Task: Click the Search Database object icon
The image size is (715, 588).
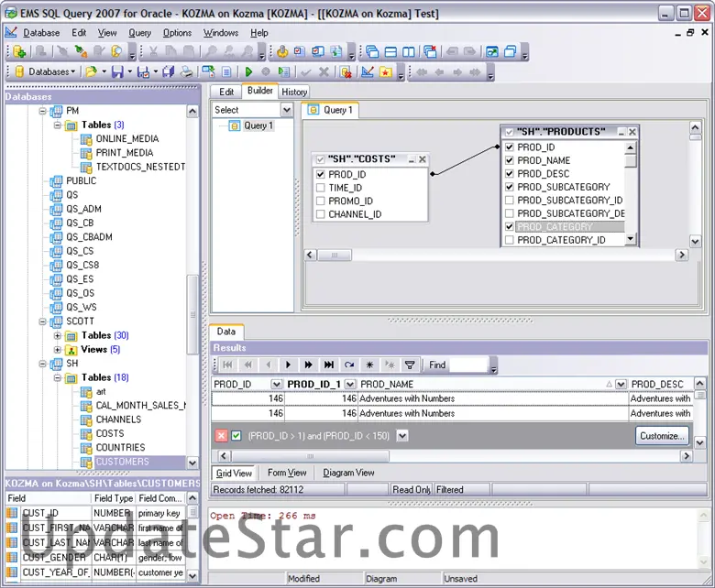Action: pos(116,52)
